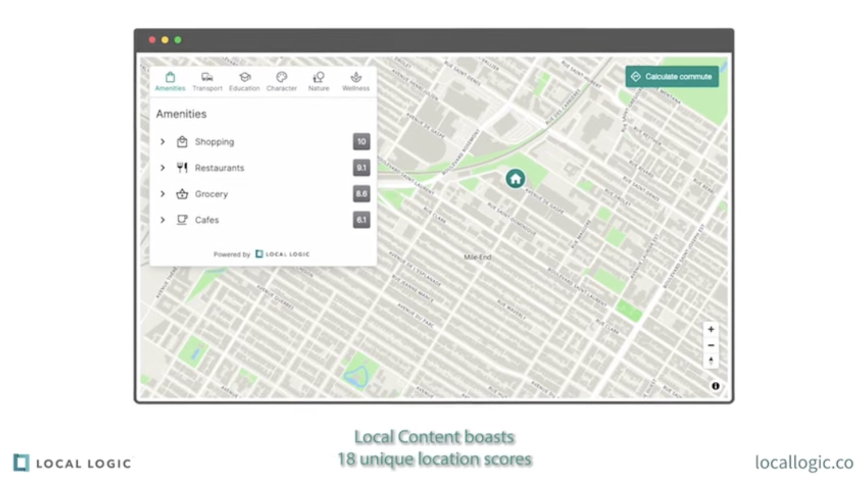This screenshot has width=868, height=485.
Task: Click the Amenities panel heading
Action: pyautogui.click(x=181, y=114)
